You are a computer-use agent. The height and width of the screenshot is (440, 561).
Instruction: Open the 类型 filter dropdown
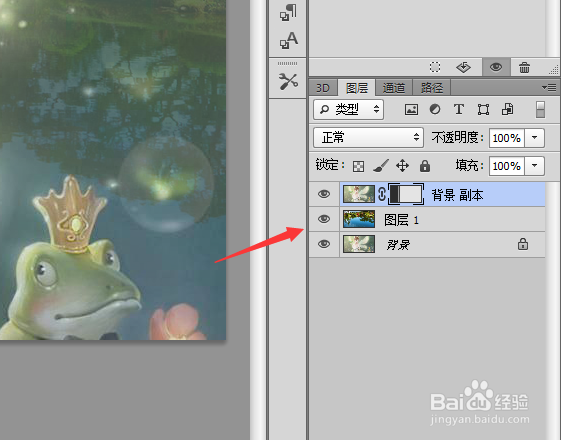point(348,109)
